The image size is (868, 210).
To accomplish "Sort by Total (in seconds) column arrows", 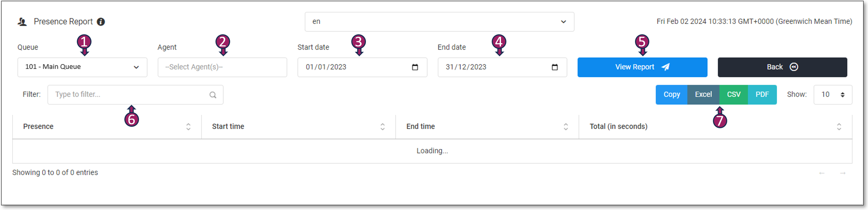I will coord(839,127).
